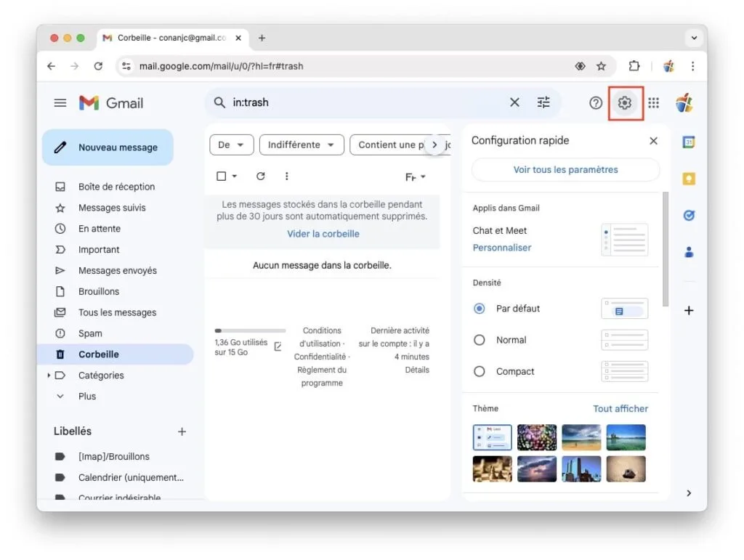The height and width of the screenshot is (560, 744).
Task: Hide the side panel chevron
Action: coord(689,493)
